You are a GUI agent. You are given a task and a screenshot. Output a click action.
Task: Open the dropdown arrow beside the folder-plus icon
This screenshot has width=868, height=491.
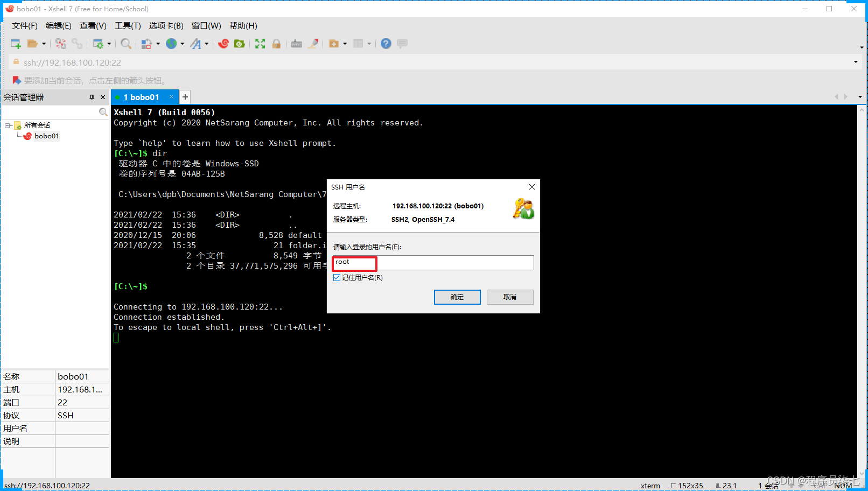click(x=345, y=44)
